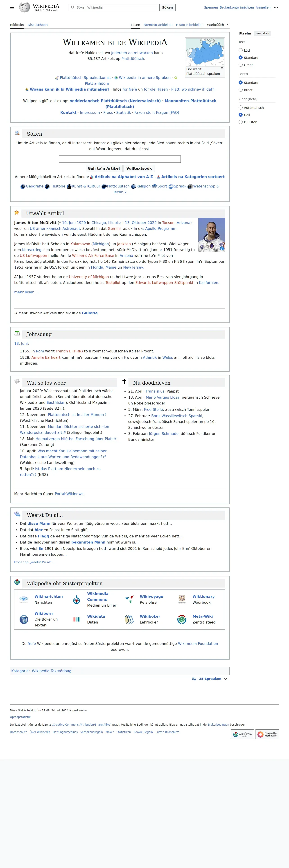289x868 pixels.
Task: Open Historie bekieken tab
Action: (190, 25)
